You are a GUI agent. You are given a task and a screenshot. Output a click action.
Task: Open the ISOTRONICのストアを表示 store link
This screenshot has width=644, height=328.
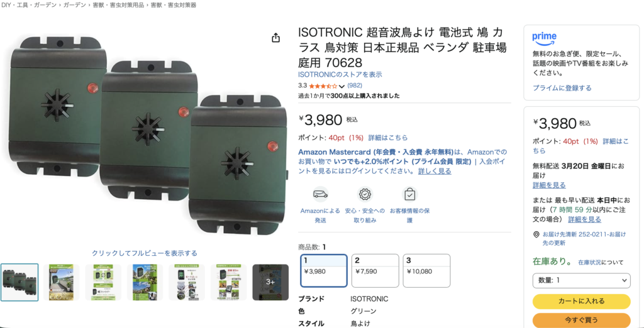coord(340,75)
